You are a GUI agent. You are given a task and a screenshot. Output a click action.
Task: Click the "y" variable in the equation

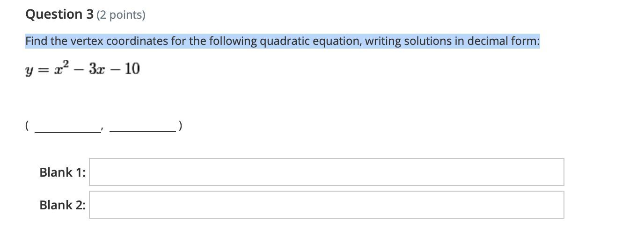point(29,70)
